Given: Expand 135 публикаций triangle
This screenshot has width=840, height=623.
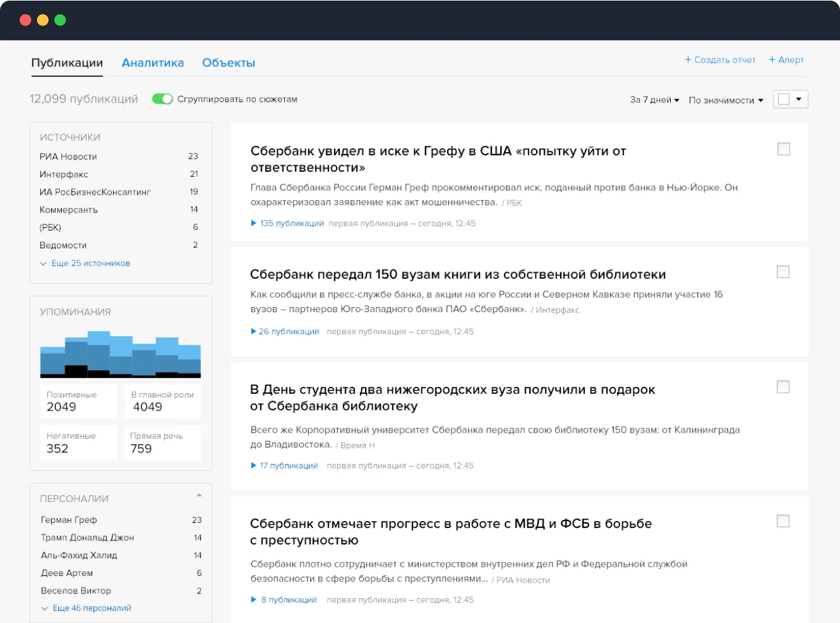Looking at the screenshot, I should tap(253, 223).
